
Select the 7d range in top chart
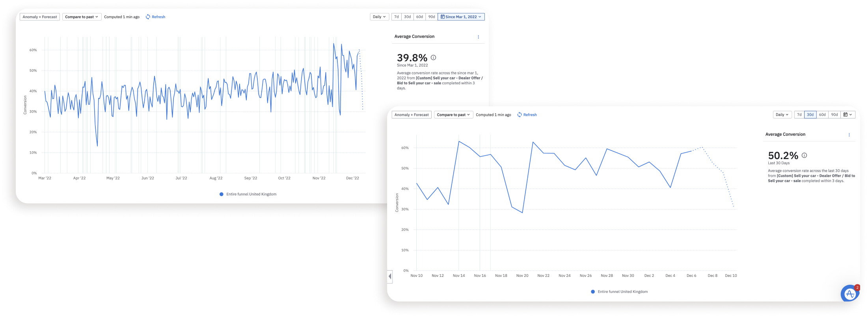pos(397,17)
